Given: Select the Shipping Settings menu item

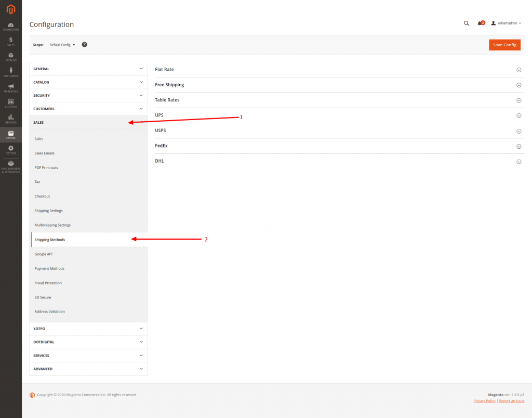Looking at the screenshot, I should 49,211.
